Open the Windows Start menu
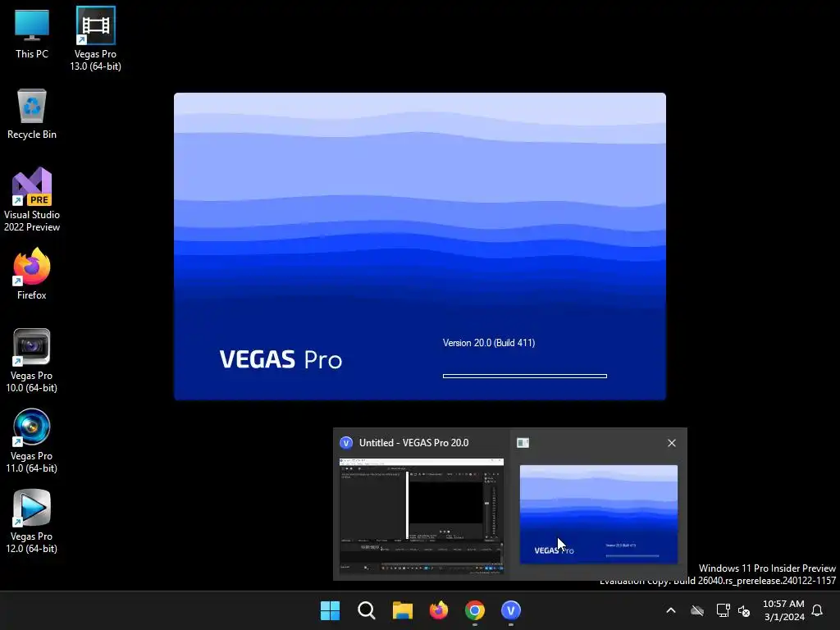Screen dimensions: 840x630 pos(330,610)
